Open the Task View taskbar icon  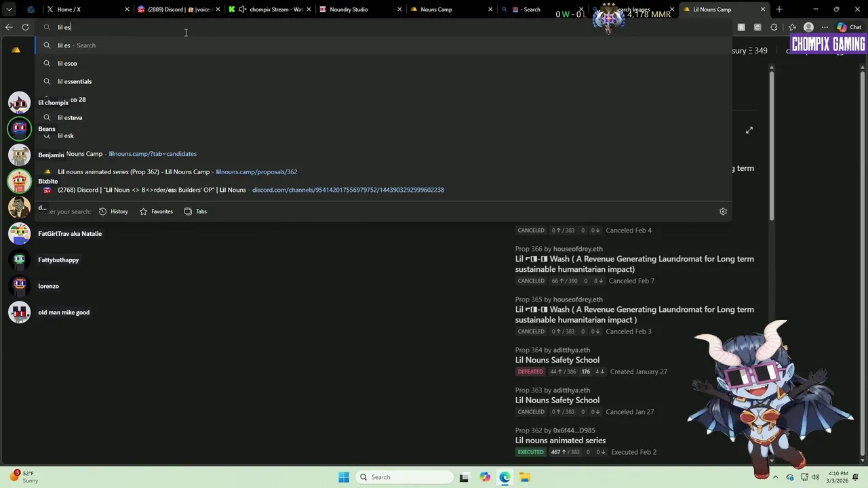click(x=464, y=477)
